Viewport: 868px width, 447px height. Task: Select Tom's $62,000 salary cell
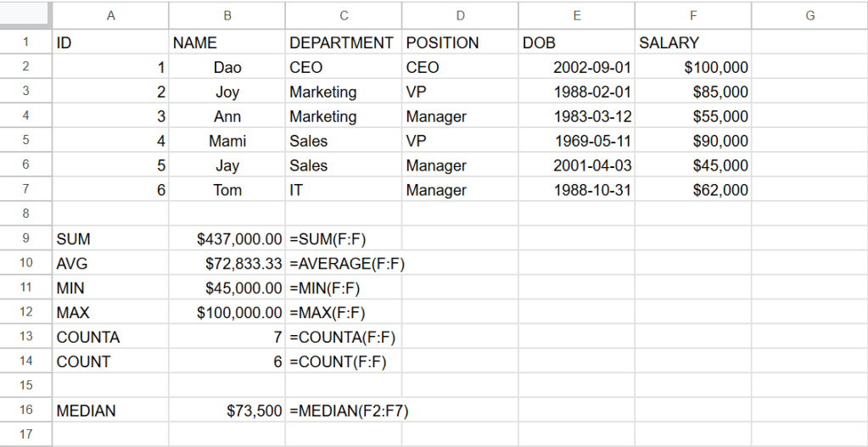tap(692, 190)
